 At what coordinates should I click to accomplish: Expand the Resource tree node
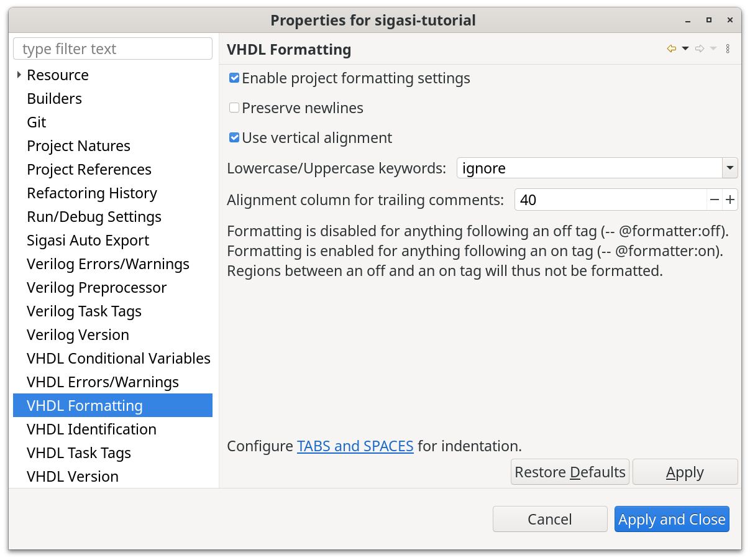[19, 75]
